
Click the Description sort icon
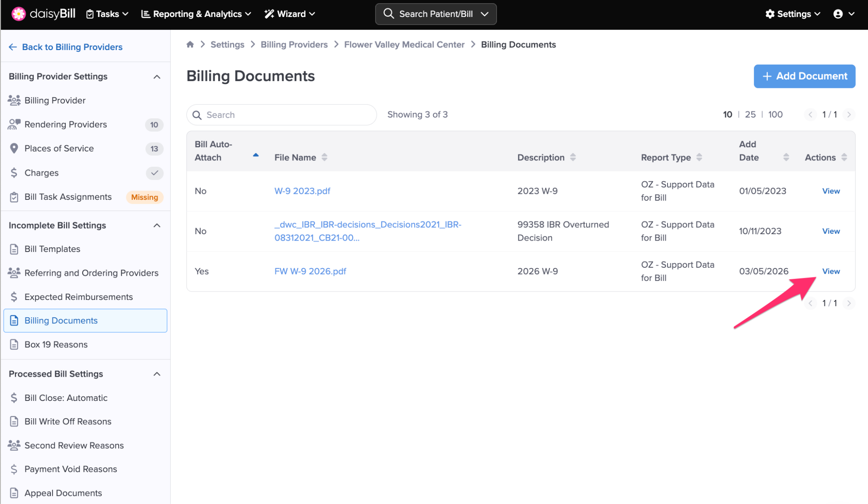[x=573, y=157]
